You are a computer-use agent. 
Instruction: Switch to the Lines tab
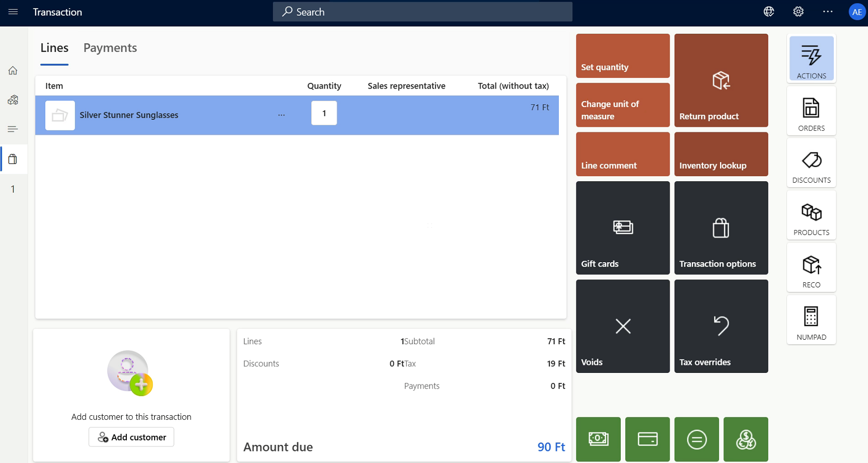(54, 48)
